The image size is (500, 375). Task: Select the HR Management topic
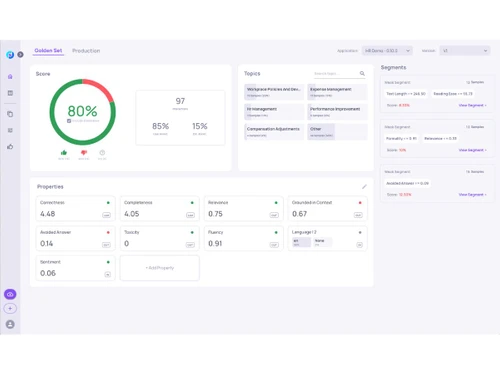pyautogui.click(x=274, y=112)
